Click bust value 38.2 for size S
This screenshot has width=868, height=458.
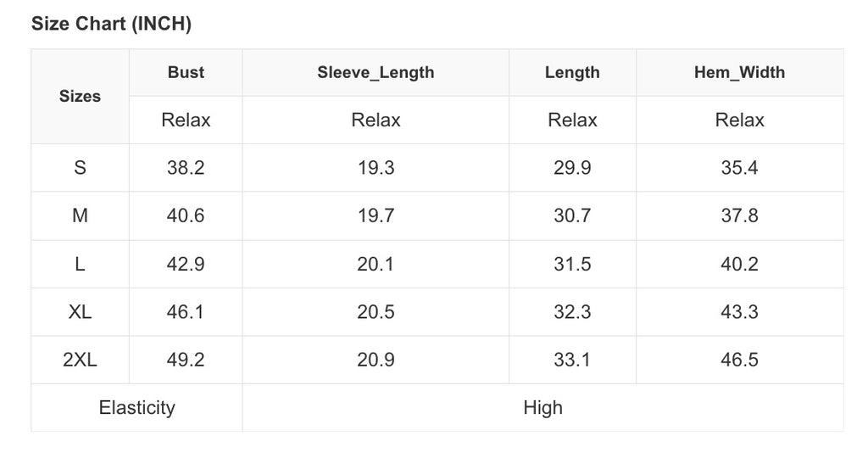coord(186,168)
